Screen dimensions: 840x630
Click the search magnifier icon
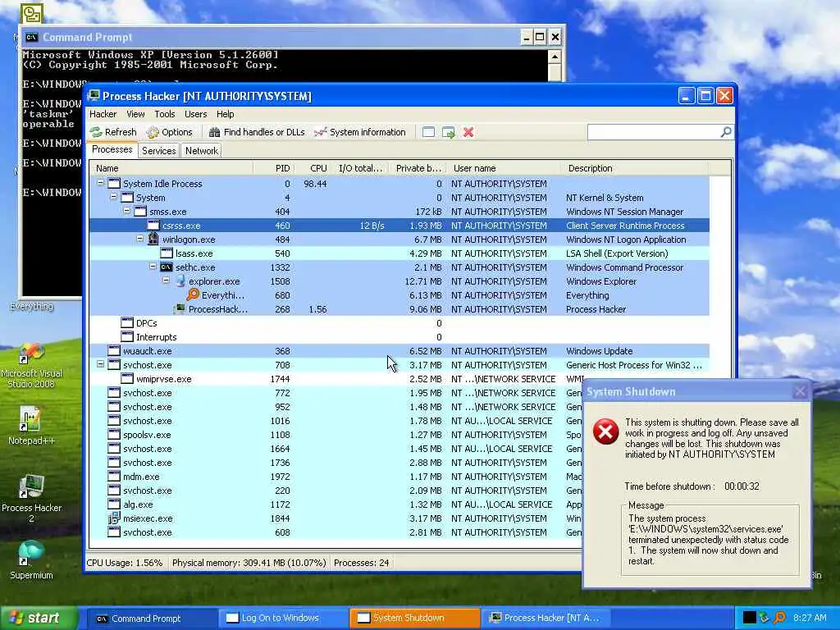[726, 132]
